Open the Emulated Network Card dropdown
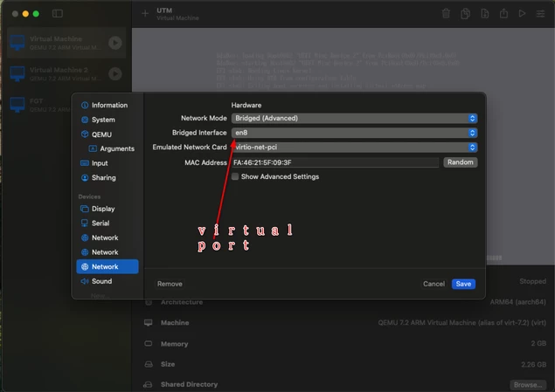The width and height of the screenshot is (555, 392). pos(354,147)
